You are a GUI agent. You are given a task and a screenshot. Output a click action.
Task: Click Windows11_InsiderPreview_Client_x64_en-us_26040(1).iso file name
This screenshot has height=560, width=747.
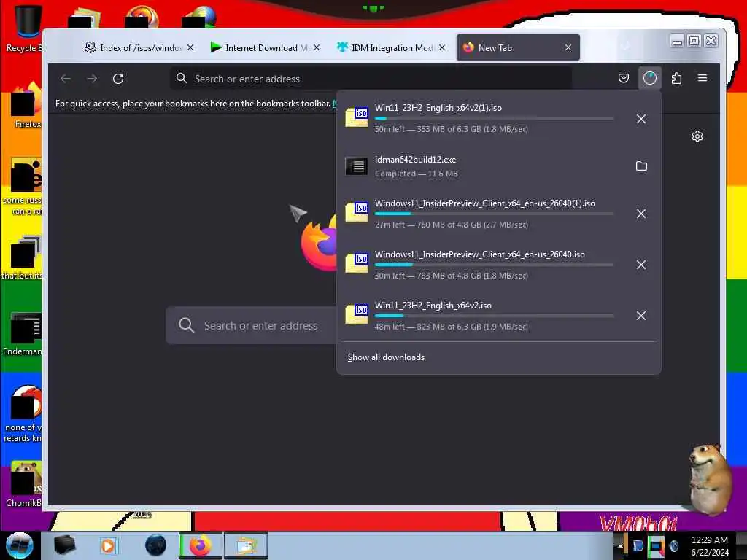coord(484,203)
